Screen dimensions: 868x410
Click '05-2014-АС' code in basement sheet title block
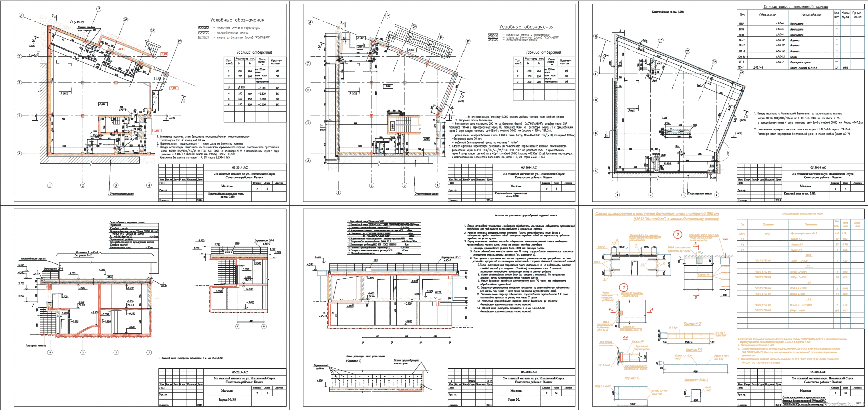(240, 168)
